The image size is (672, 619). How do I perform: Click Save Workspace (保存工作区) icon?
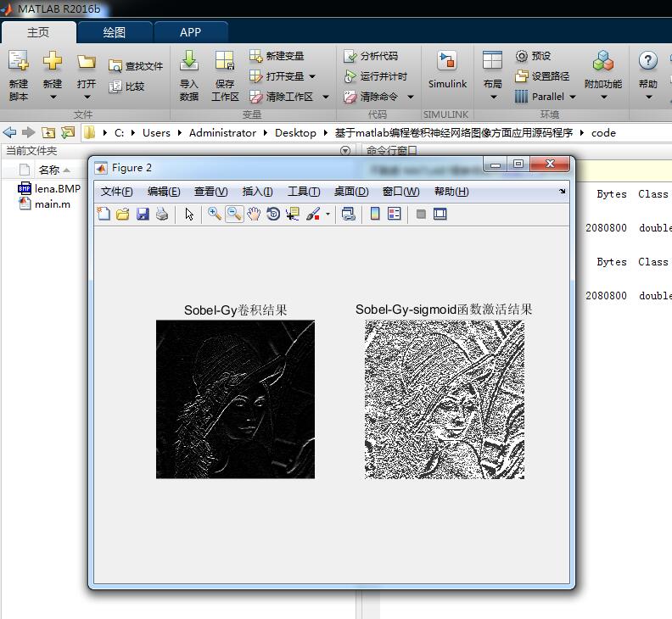(x=225, y=61)
